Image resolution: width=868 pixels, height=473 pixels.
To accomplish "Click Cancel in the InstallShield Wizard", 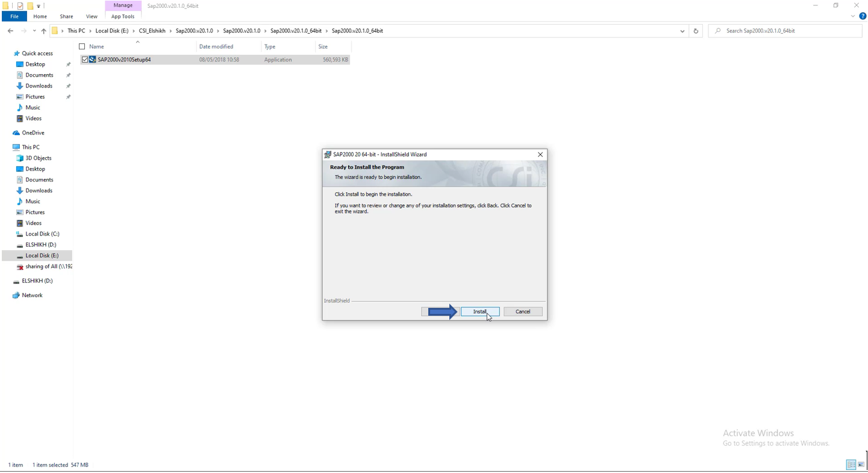I will (x=523, y=312).
